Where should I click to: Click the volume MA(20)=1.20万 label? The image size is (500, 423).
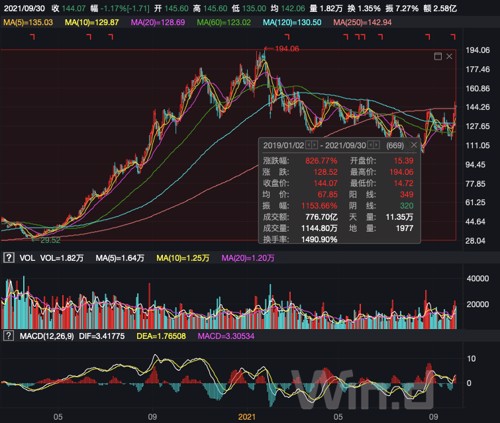248,258
